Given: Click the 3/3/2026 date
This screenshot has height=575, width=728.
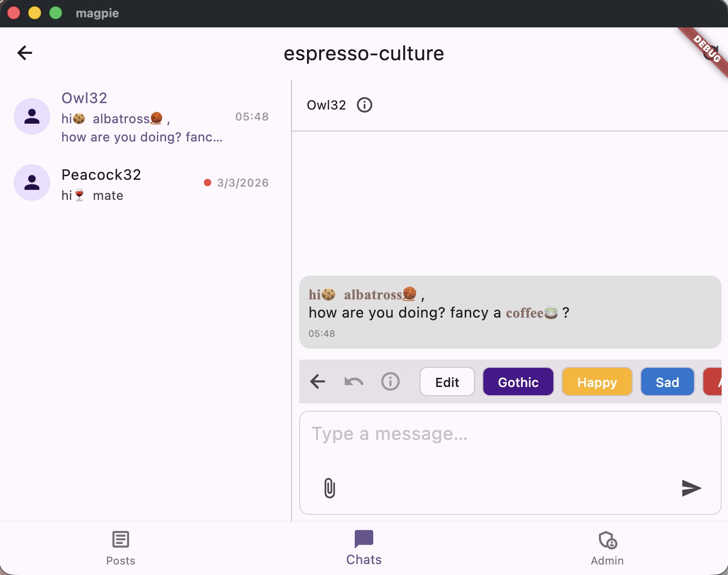Looking at the screenshot, I should 243,183.
